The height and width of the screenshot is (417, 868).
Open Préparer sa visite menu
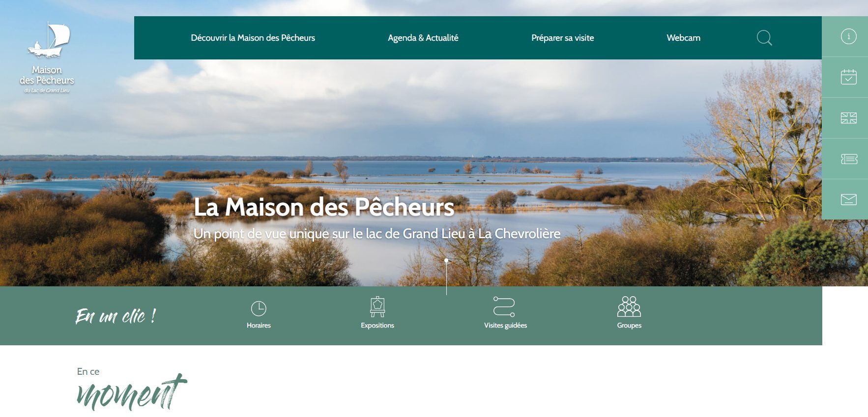tap(563, 38)
